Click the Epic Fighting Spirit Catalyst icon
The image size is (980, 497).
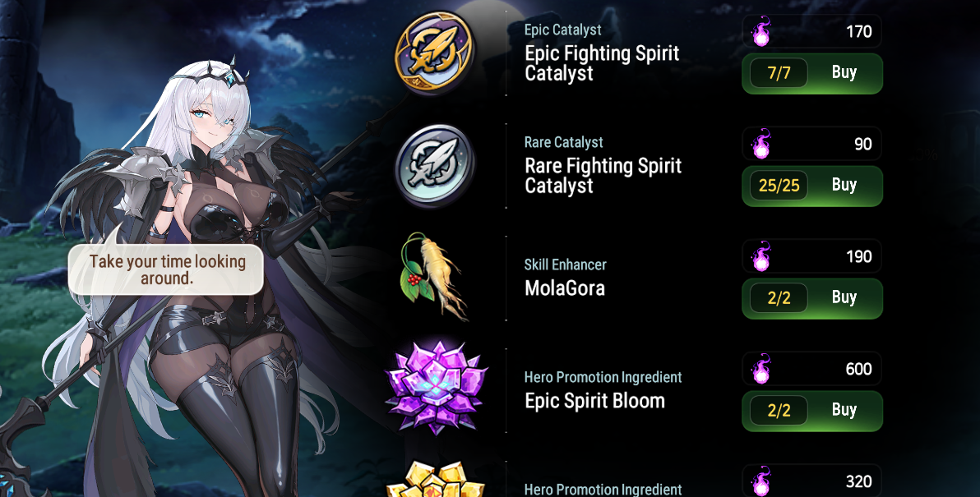[435, 53]
